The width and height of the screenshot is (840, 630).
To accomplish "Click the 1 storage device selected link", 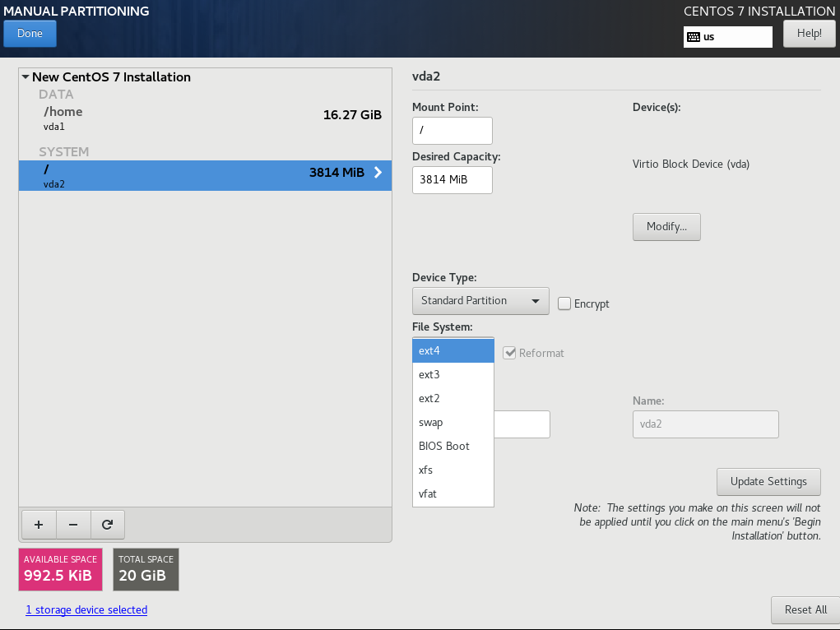I will coord(86,609).
